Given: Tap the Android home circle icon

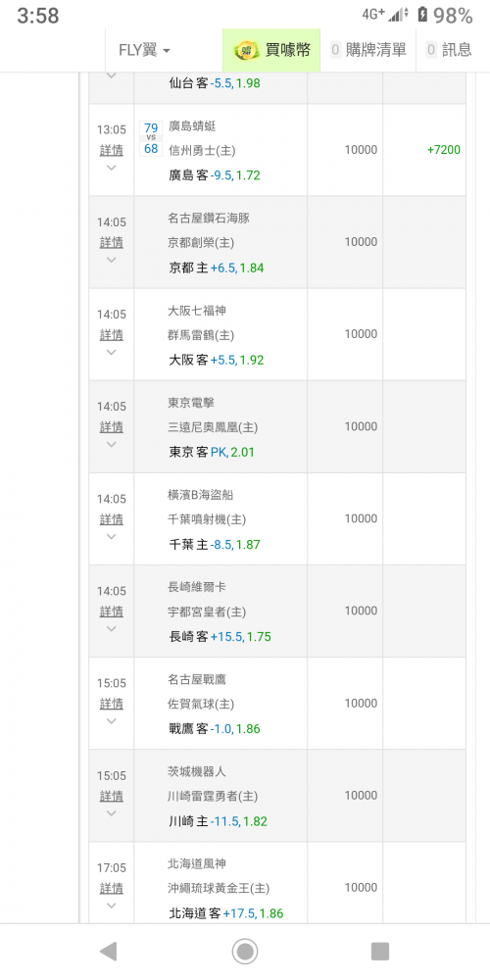Looking at the screenshot, I should 245,952.
